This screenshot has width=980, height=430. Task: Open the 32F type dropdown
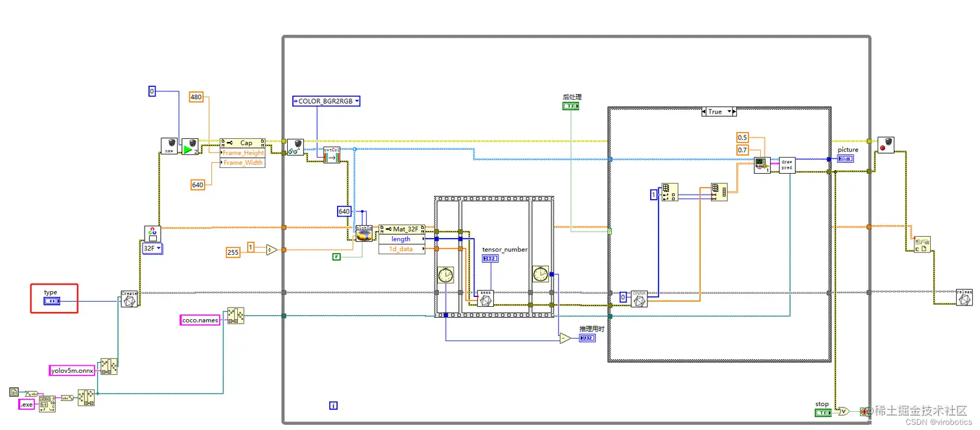tap(152, 248)
